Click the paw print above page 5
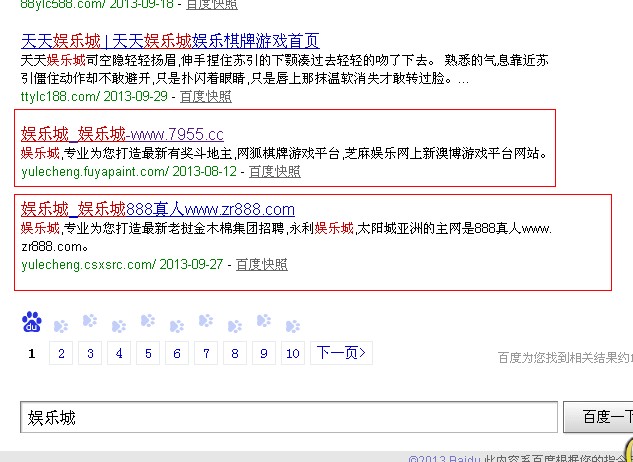633x462 pixels. click(x=148, y=321)
